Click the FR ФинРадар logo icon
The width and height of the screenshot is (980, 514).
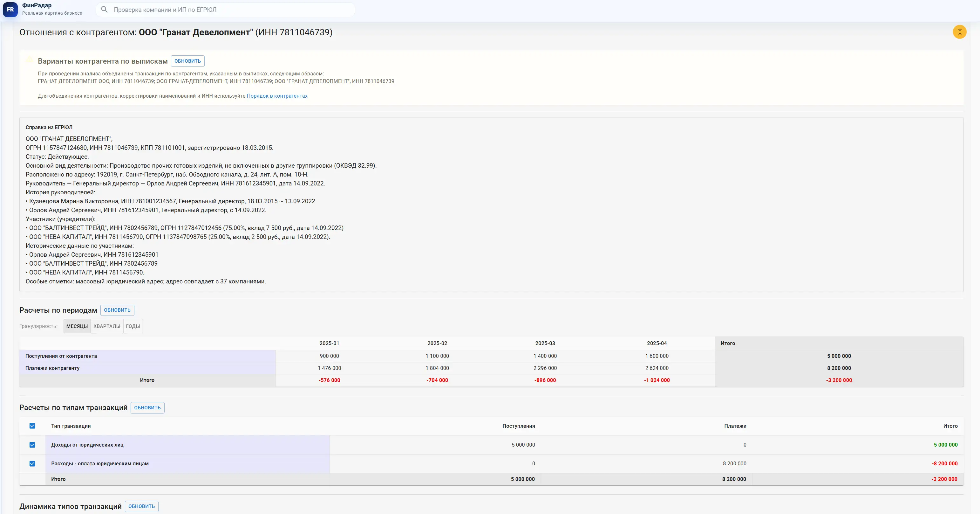click(10, 10)
